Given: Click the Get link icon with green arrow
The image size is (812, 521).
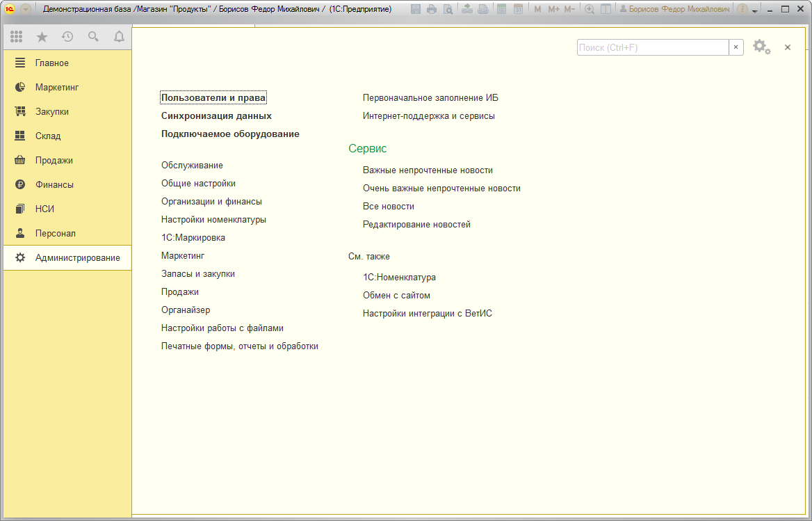Looking at the screenshot, I should pos(467,9).
